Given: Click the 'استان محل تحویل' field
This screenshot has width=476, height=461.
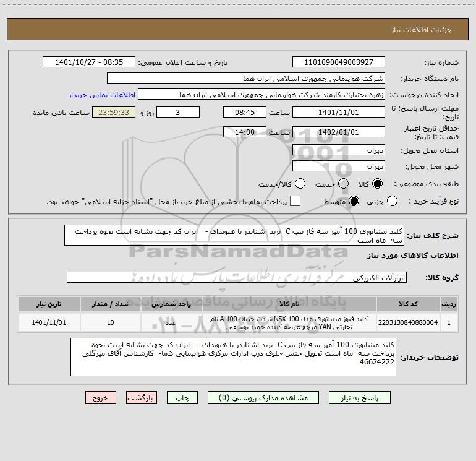Looking at the screenshot, I should [x=338, y=150].
